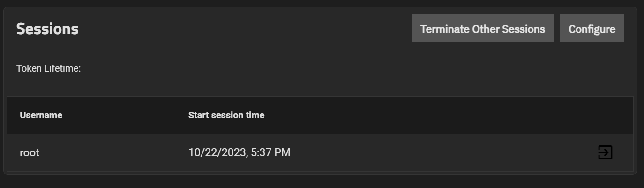Screen dimensions: 644x188
Task: Click the root username cell
Action: tap(30, 152)
